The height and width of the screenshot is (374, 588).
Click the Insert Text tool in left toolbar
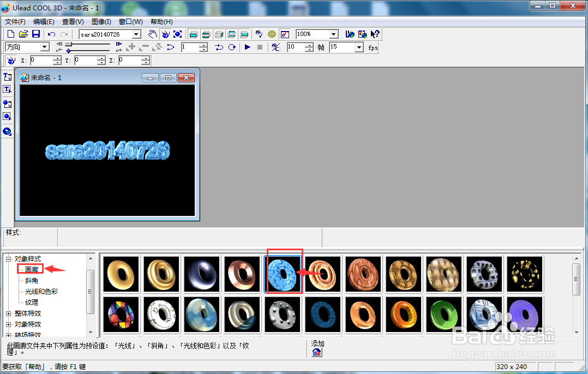click(x=7, y=77)
